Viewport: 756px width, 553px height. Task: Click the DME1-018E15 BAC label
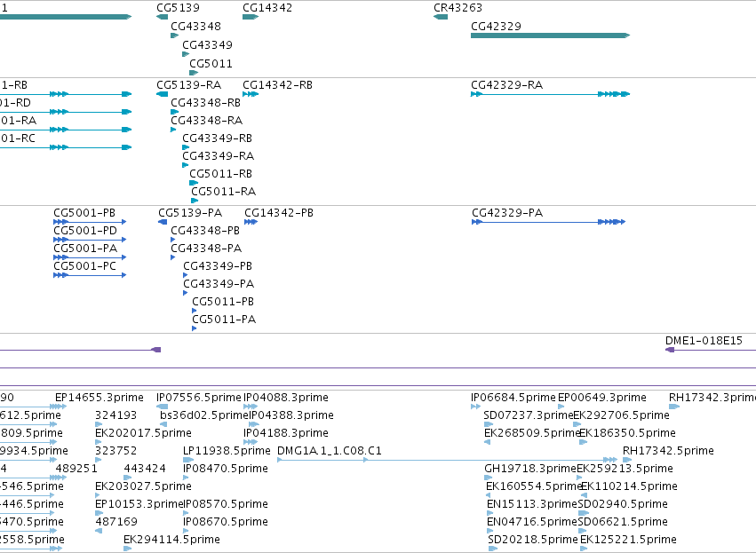pos(704,341)
